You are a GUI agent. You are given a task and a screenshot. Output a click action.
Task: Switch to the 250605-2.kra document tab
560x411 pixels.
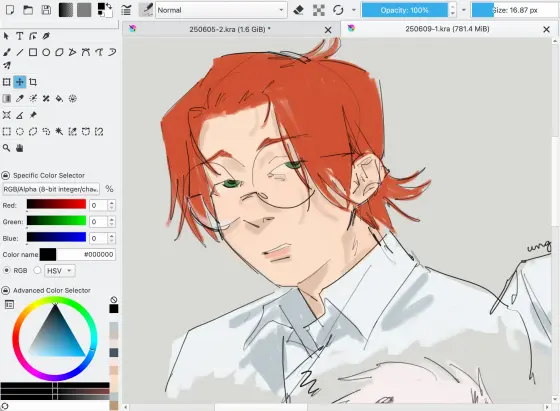(x=230, y=29)
